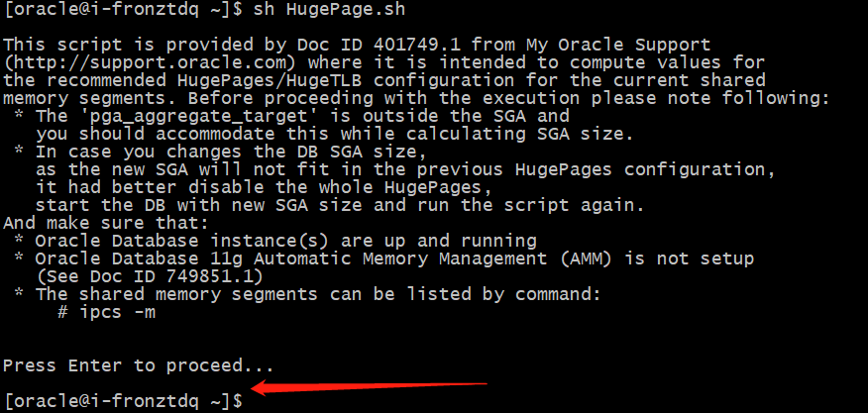Image resolution: width=868 pixels, height=413 pixels.
Task: Click the '# ipcs -m' command
Action: coord(105,312)
